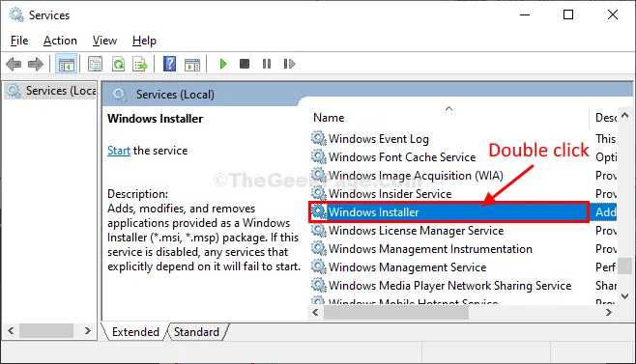Click the Export List toolbar icon
Image resolution: width=636 pixels, height=364 pixels.
click(140, 64)
